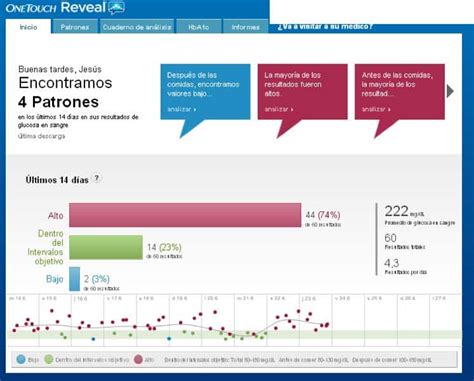Viewport: 474px width, 381px height.
Task: Click the Alto label beside the red bar
Action: [x=55, y=216]
